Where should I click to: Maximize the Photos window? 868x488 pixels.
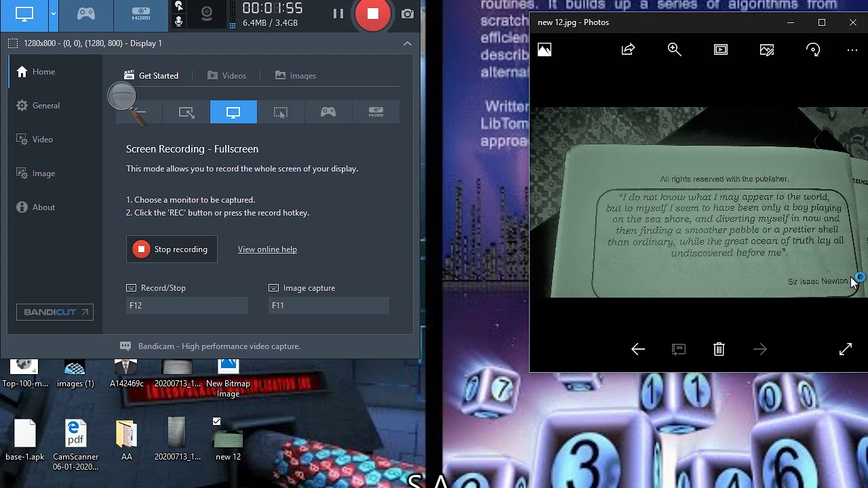822,22
